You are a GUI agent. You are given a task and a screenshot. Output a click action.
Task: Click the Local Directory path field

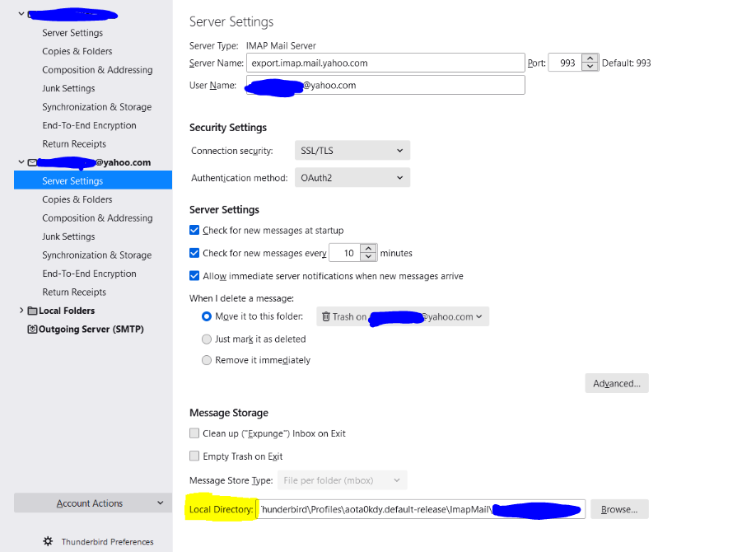pos(421,509)
